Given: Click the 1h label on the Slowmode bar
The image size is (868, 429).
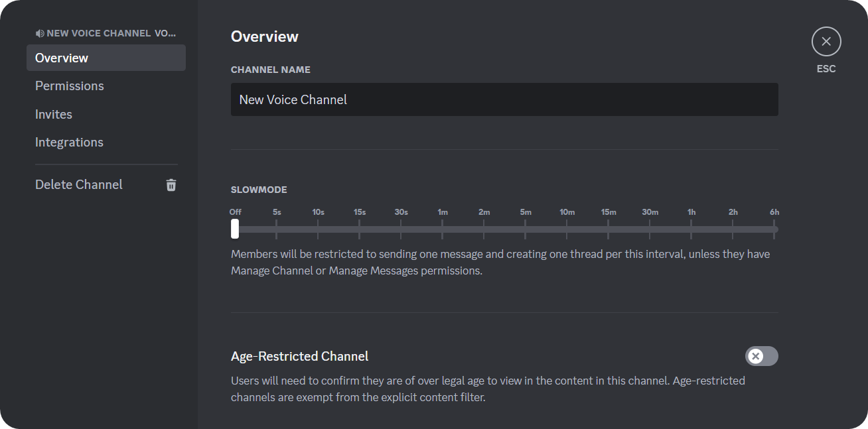Looking at the screenshot, I should [691, 212].
